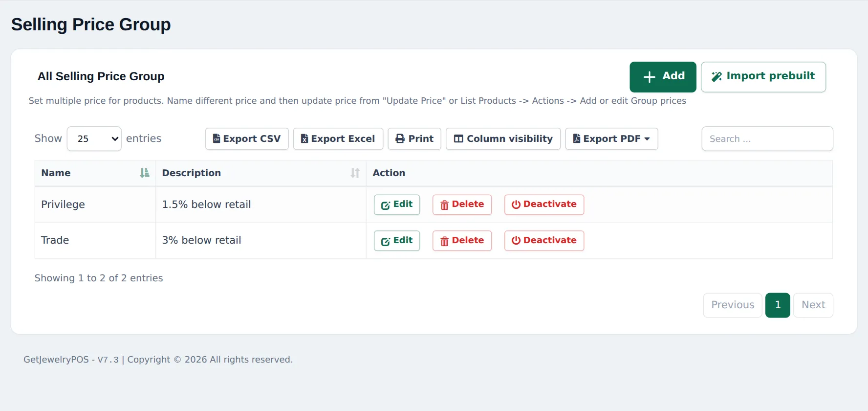868x411 pixels.
Task: Export the table to Excel
Action: pos(338,139)
